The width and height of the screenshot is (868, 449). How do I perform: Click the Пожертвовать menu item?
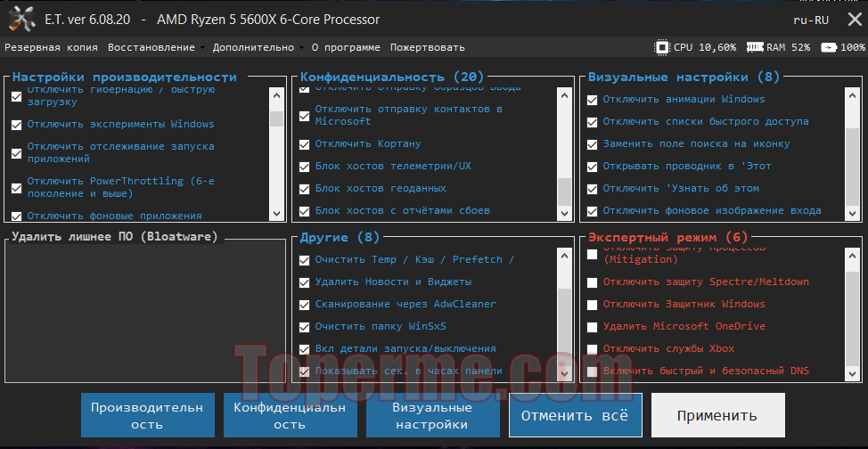(x=428, y=47)
